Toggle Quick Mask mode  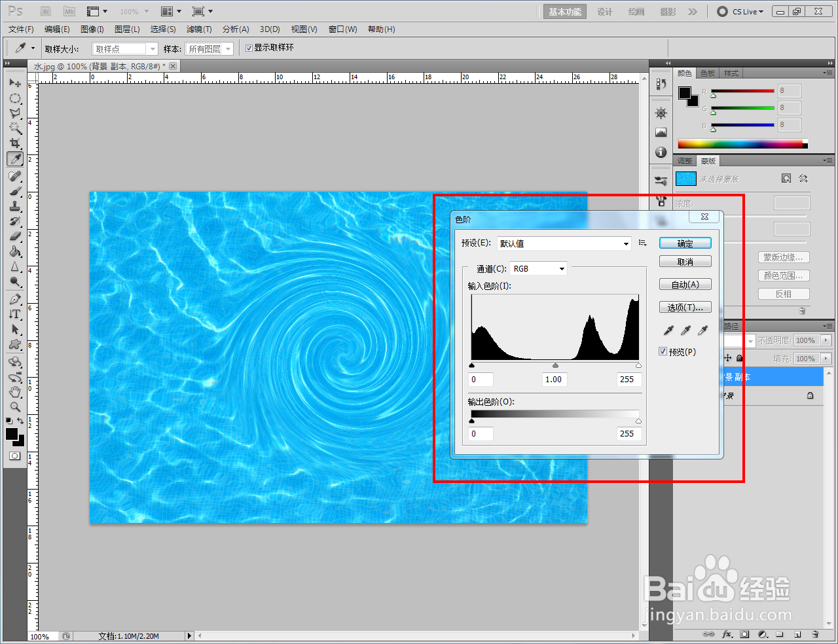pyautogui.click(x=14, y=456)
